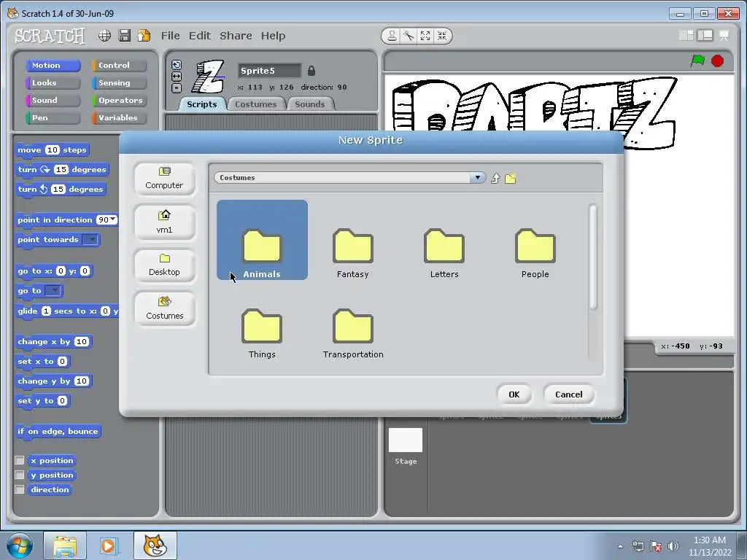Image resolution: width=747 pixels, height=560 pixels.
Task: Open the File menu
Action: click(170, 36)
